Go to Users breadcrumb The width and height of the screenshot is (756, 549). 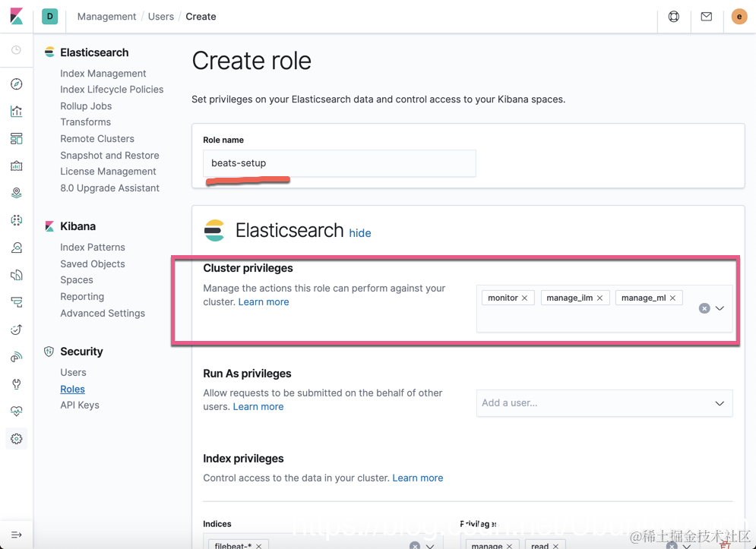(160, 17)
